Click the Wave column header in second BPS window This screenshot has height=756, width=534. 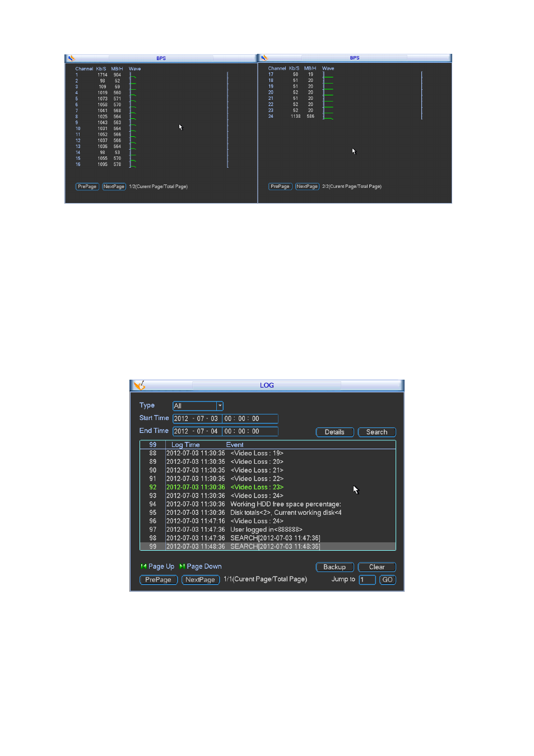pyautogui.click(x=328, y=68)
